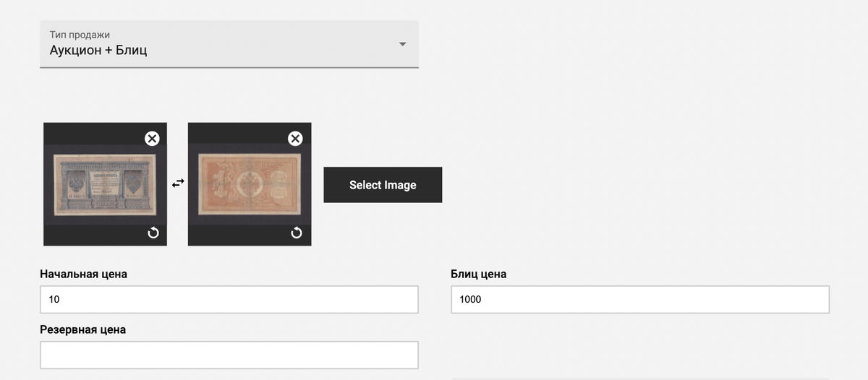This screenshot has height=380, width=868.
Task: Open the second reddish banknote thumbnail
Action: click(x=250, y=184)
